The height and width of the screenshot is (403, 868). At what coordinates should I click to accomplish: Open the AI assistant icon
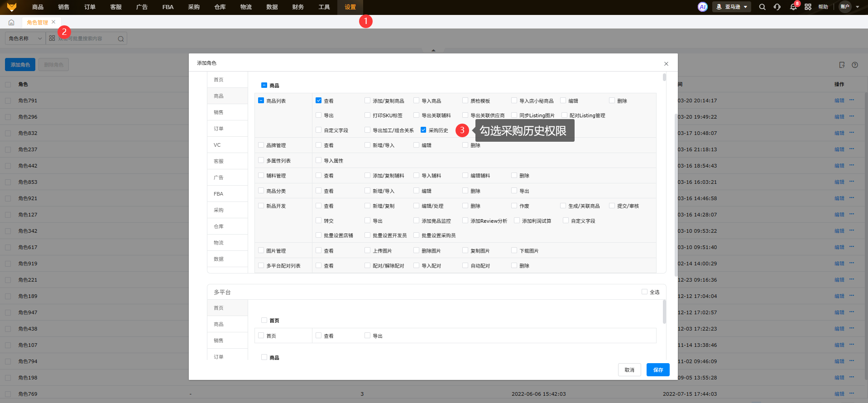point(702,7)
